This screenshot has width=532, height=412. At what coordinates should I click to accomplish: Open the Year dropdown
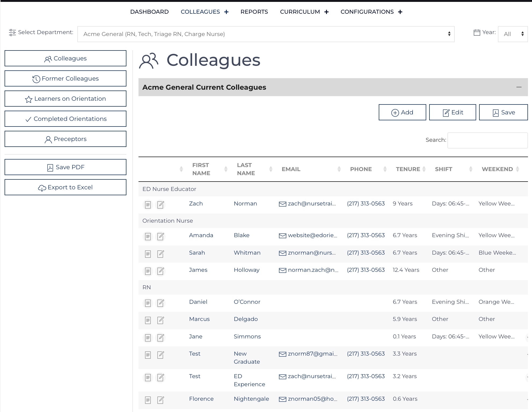[x=513, y=34]
